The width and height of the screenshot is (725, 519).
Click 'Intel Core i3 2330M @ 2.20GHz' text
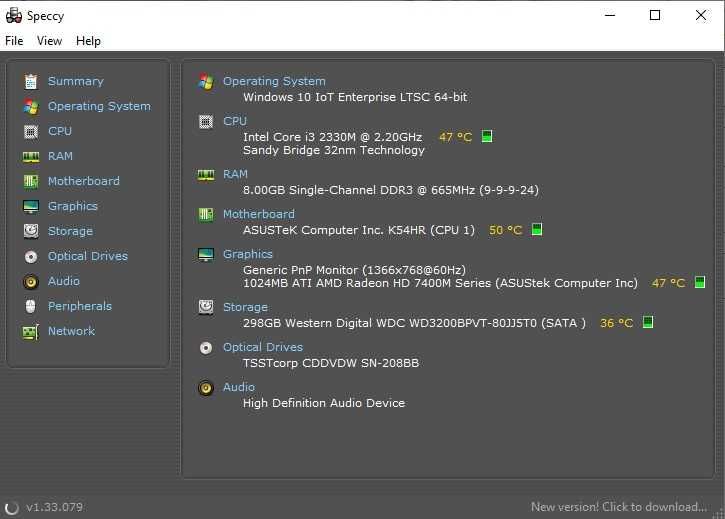(x=332, y=137)
